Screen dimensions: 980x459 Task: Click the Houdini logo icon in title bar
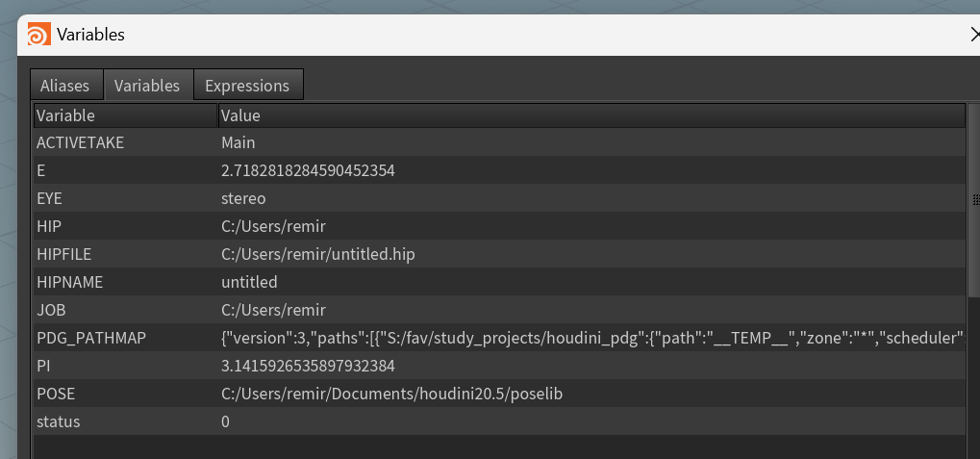pos(38,34)
